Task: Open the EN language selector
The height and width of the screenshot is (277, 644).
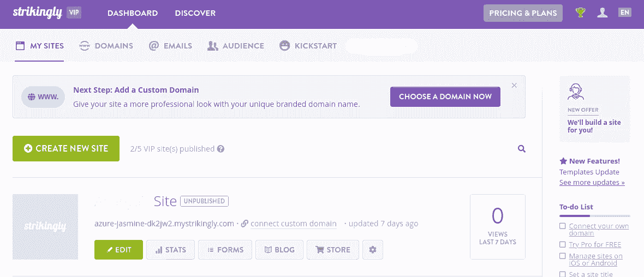Action: 625,13
